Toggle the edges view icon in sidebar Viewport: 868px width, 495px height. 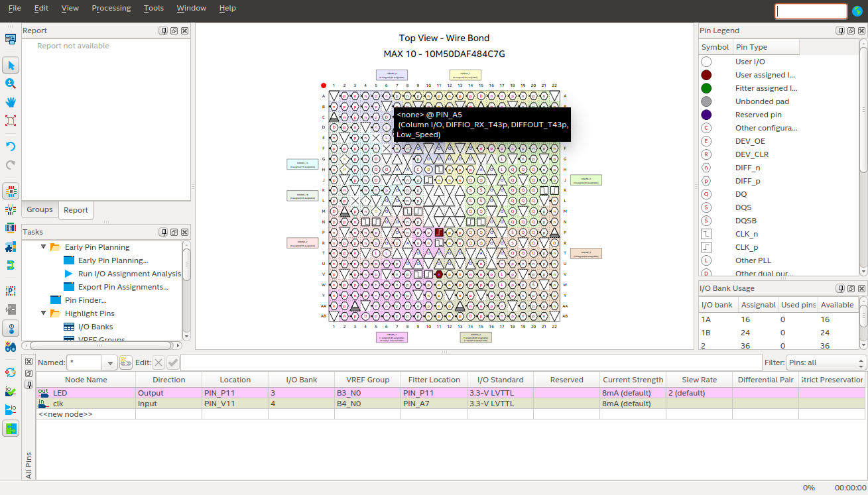coord(11,228)
